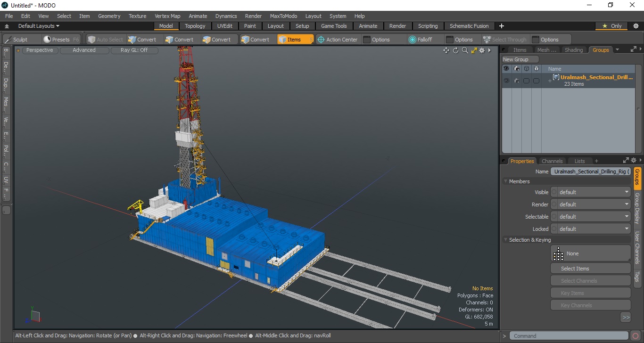Click the viewport pan move icon
This screenshot has height=343, width=644.
coord(446,50)
